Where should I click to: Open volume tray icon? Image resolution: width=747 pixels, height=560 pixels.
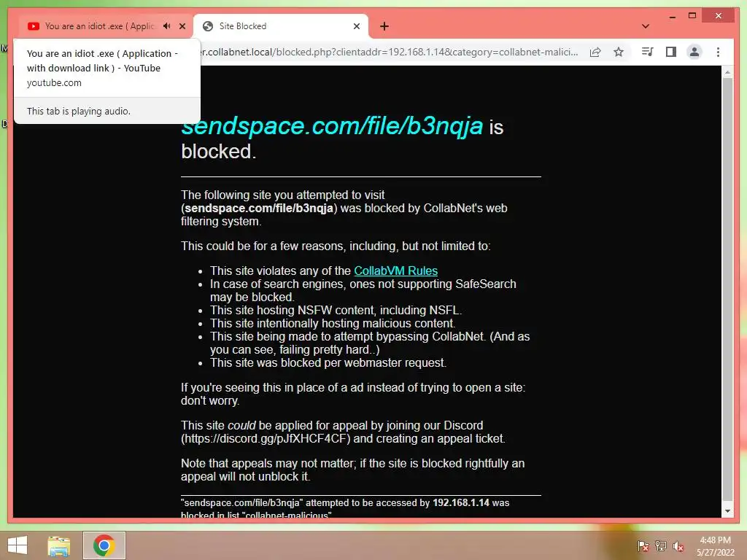pyautogui.click(x=678, y=546)
